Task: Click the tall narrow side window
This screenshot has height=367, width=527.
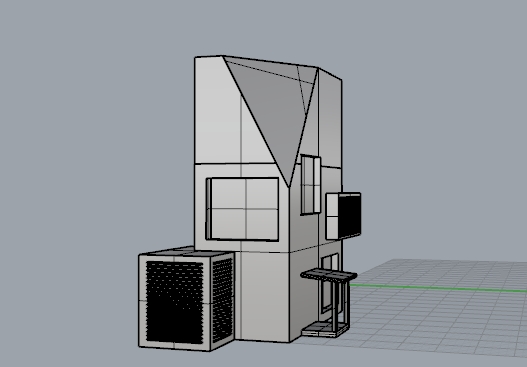Action: [311, 184]
